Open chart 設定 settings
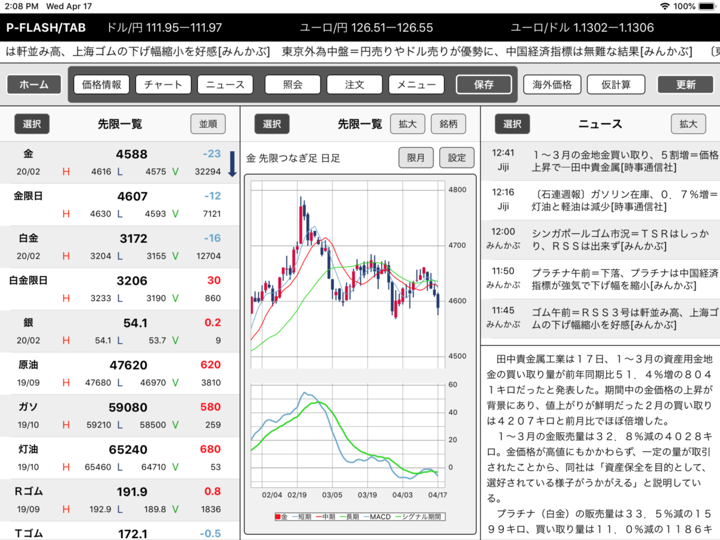This screenshot has height=540, width=720. tap(456, 158)
